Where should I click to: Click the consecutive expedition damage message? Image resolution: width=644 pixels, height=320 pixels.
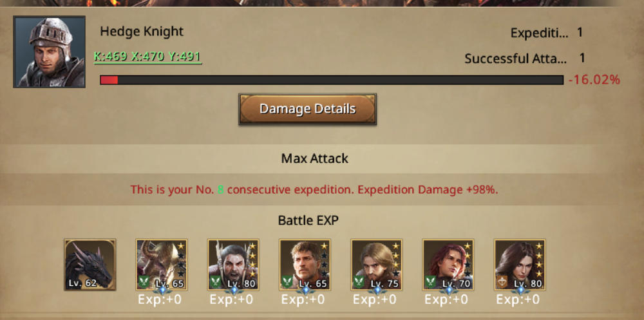314,190
